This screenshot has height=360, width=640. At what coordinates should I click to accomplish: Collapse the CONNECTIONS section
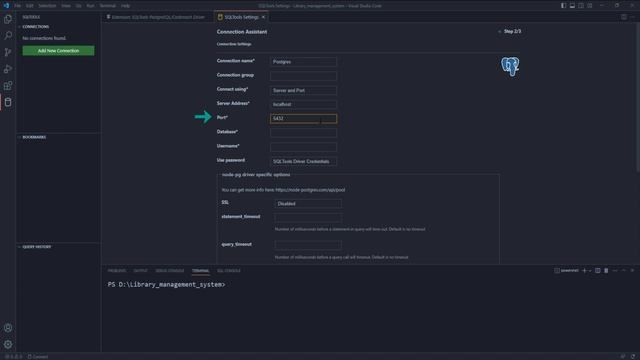point(36,27)
